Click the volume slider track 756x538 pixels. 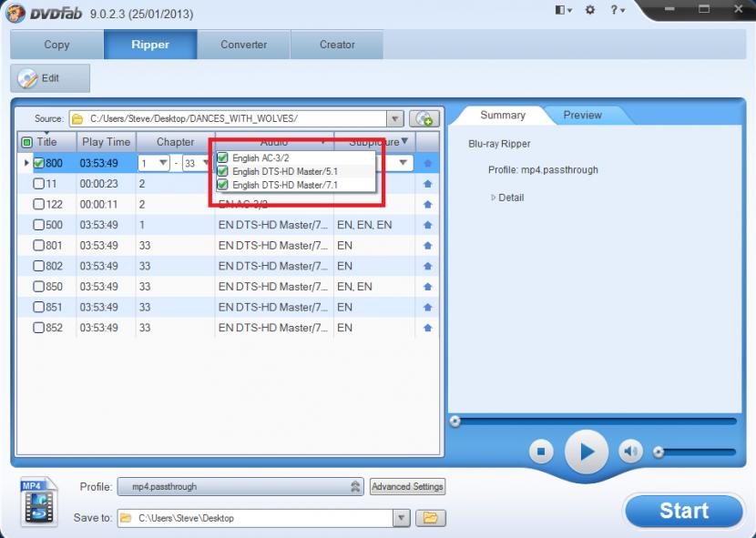tap(697, 452)
